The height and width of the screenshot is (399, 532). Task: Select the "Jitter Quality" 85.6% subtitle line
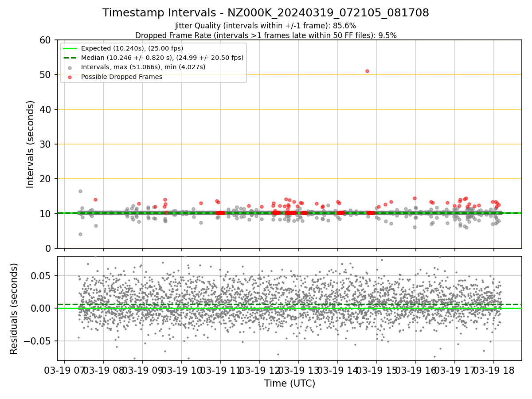266,26
